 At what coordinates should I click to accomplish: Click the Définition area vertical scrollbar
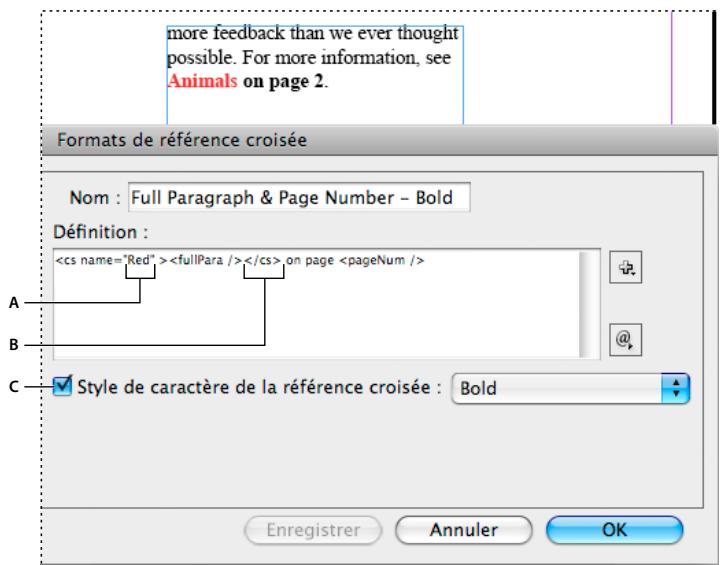tap(589, 304)
